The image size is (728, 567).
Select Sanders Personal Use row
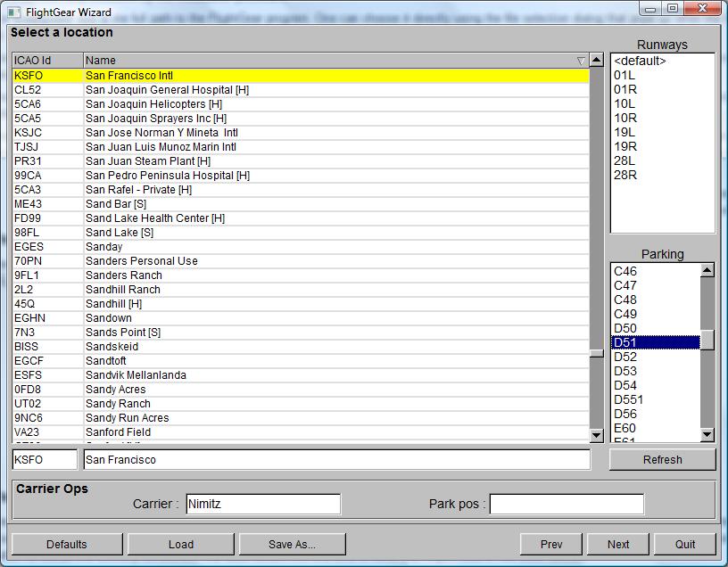301,261
